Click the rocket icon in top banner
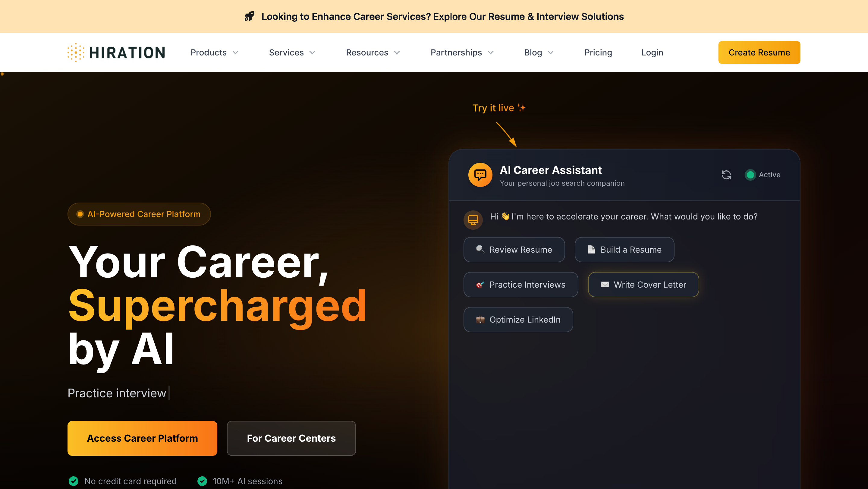 coord(249,16)
